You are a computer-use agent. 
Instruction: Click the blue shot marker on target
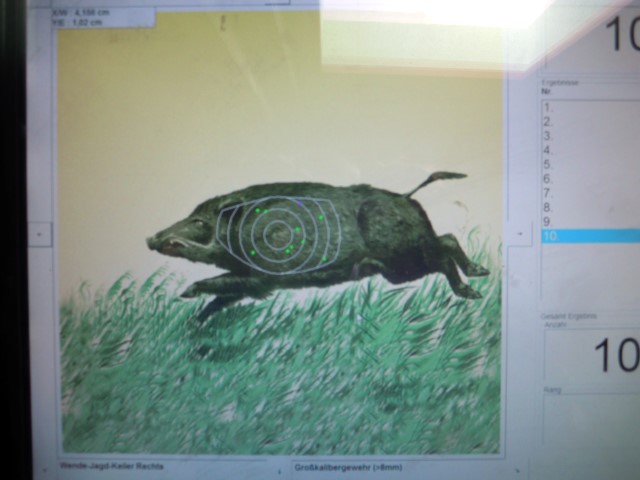299,203
